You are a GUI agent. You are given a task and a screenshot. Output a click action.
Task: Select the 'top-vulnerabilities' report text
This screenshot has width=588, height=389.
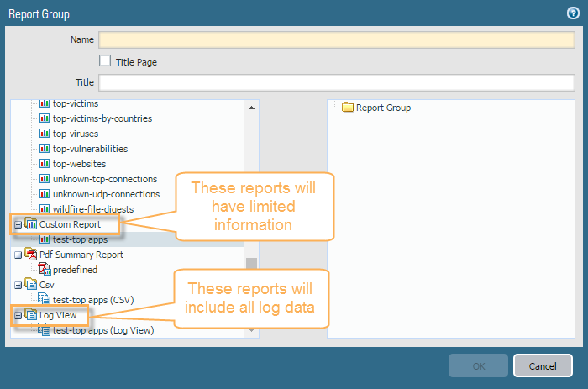(x=90, y=149)
